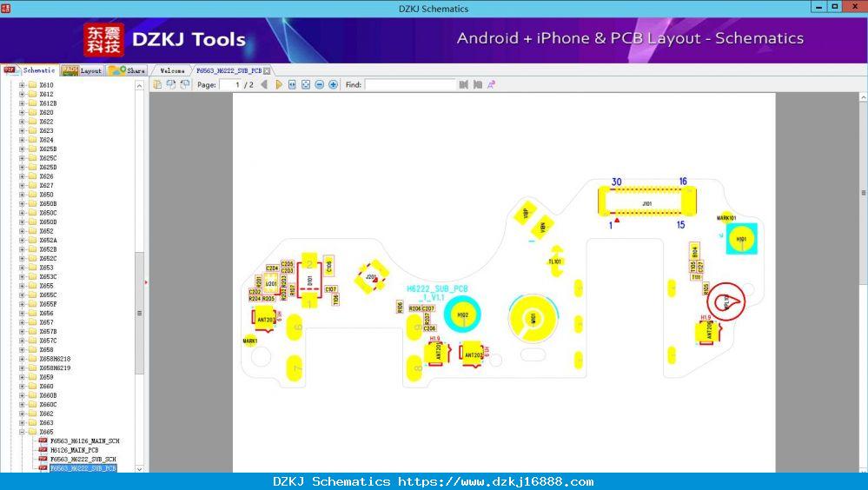Select the F6563_H6222_SUB_PCB document tab

[229, 71]
